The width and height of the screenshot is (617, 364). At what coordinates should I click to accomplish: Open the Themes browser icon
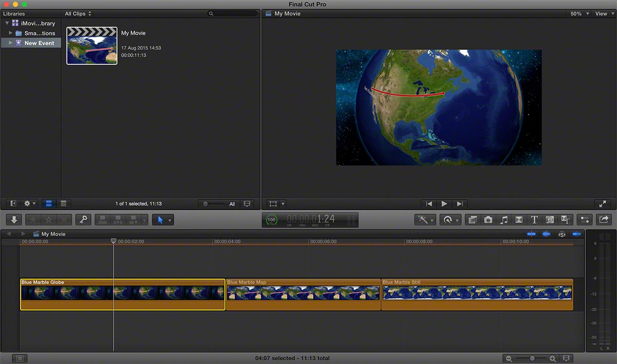[x=565, y=220]
